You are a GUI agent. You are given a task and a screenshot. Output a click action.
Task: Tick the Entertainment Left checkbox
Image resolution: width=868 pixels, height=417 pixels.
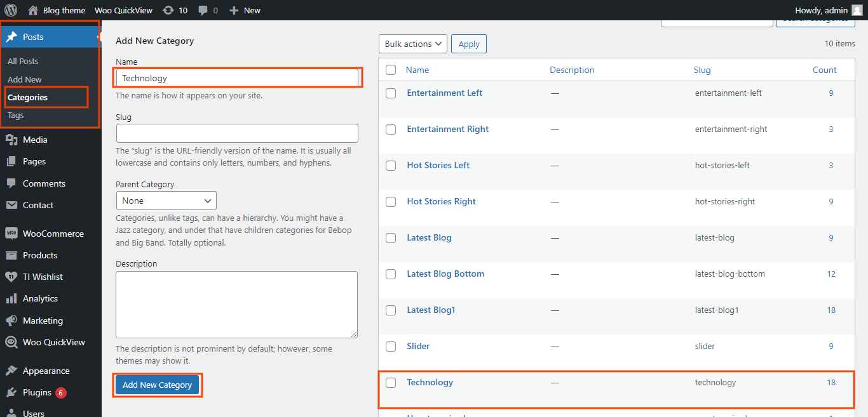tap(391, 93)
